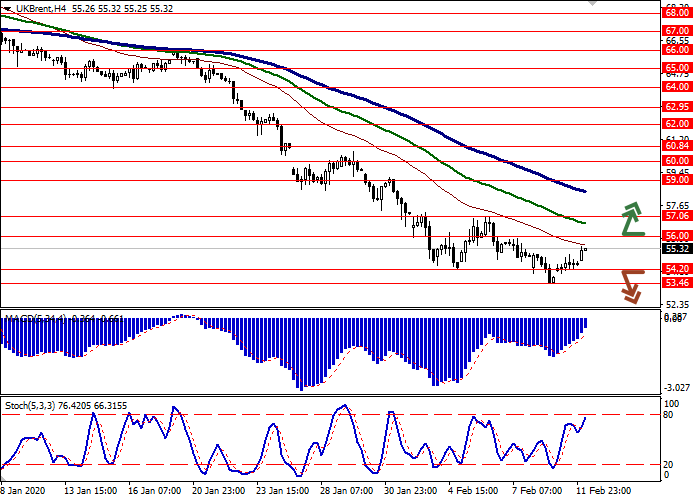Screen dimensions: 700x500
Task: Select the 8 Jan 2020 date label
Action: pyautogui.click(x=20, y=492)
